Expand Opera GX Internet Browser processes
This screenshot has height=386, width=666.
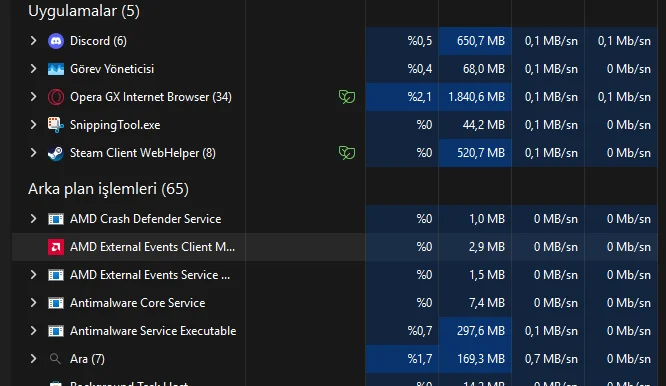coord(33,97)
